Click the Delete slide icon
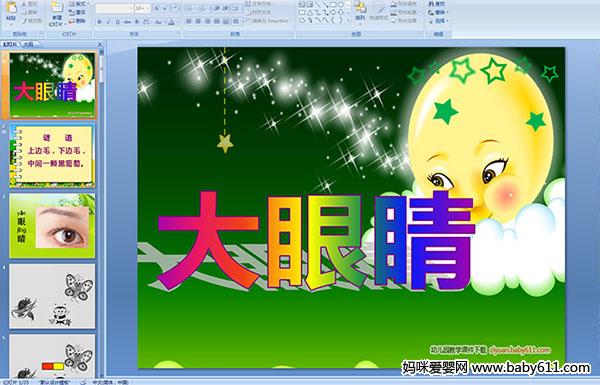This screenshot has width=600, height=385. [77, 21]
